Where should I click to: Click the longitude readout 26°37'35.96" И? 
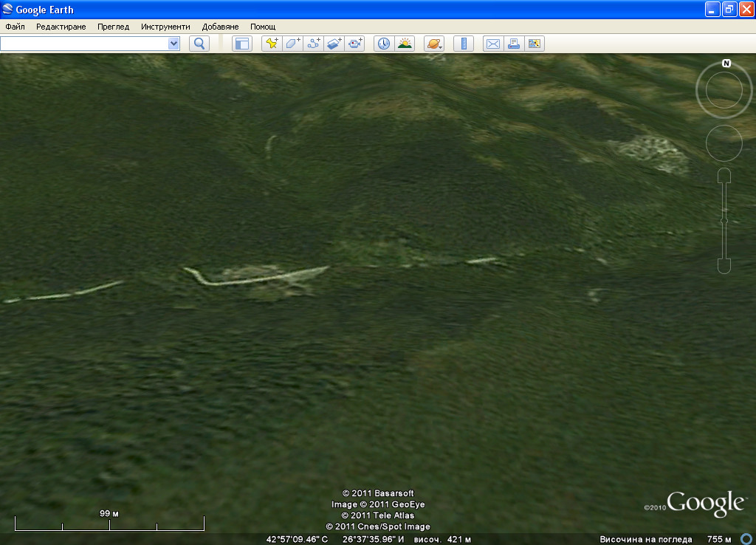[373, 539]
